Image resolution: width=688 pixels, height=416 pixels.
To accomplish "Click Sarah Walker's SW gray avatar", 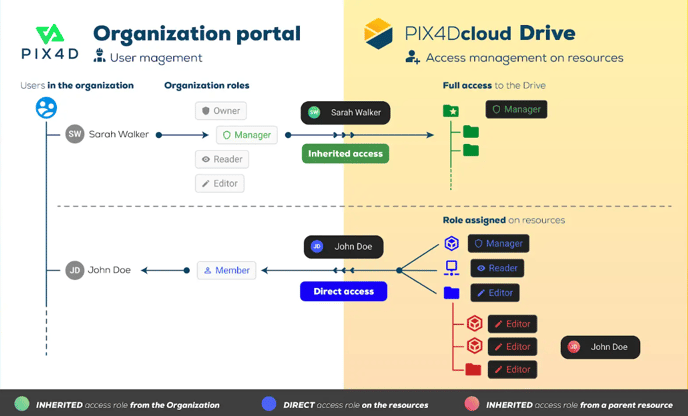I will (x=75, y=134).
